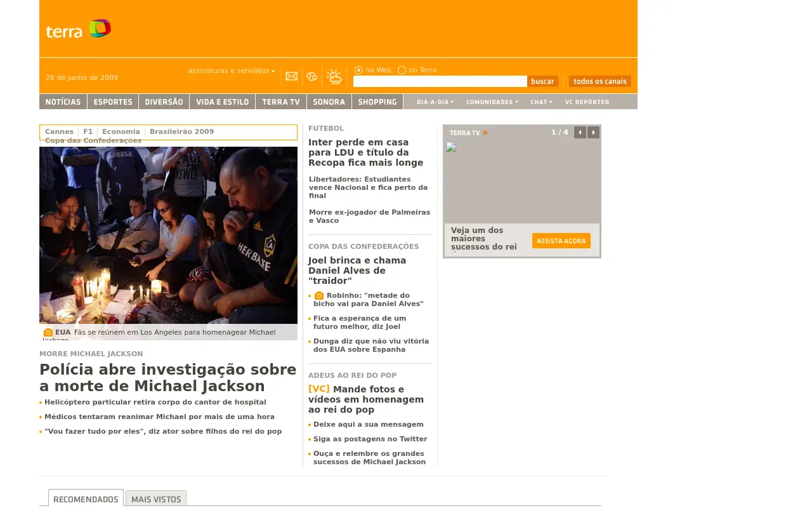Open 'Morre ex-jogador de Palmeiras e Vasco'

369,217
